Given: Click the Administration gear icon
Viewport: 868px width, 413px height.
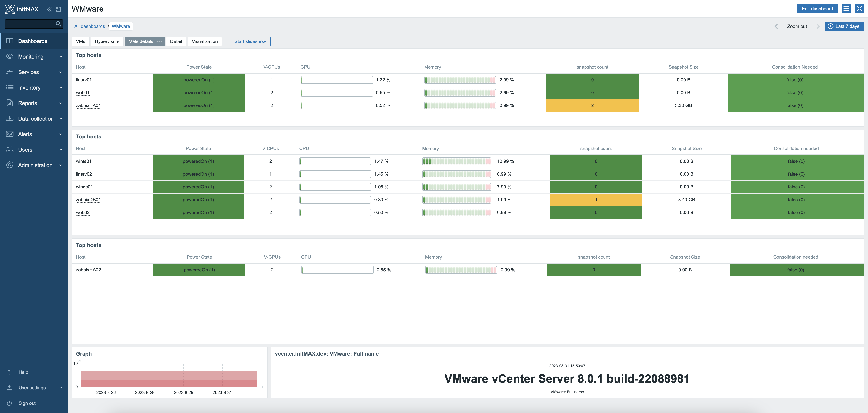Looking at the screenshot, I should (10, 165).
